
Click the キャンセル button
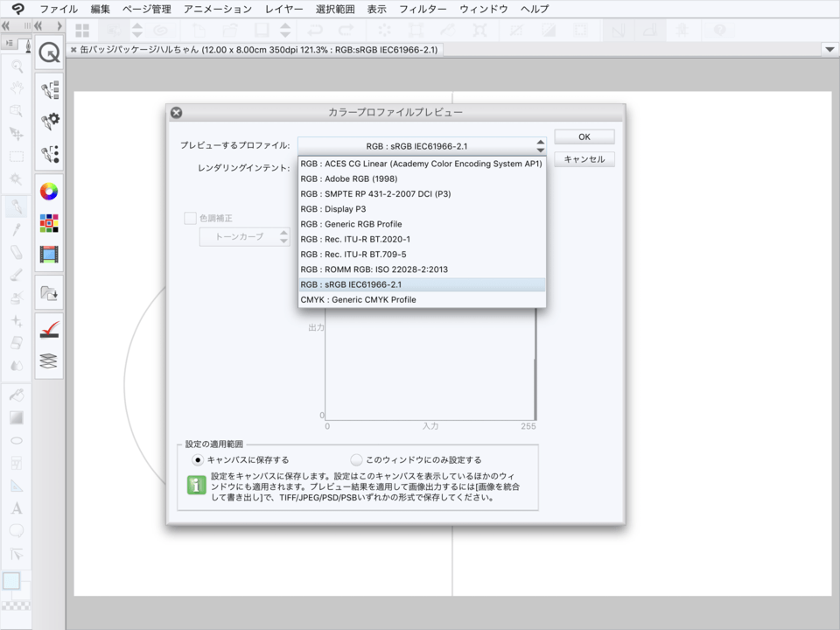click(584, 159)
